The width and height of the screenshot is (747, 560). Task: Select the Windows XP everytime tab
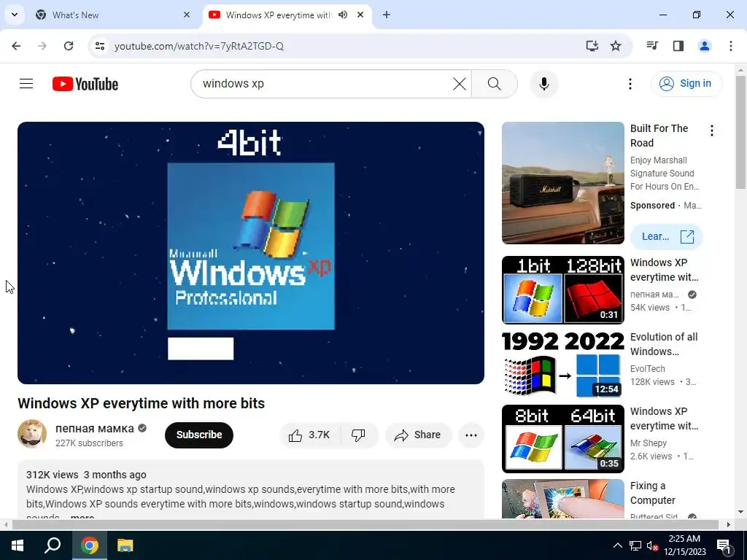click(x=278, y=15)
